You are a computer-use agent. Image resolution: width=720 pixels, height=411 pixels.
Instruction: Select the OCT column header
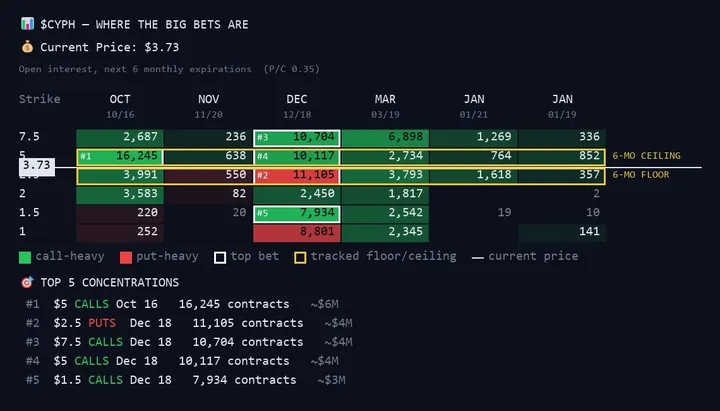click(120, 99)
